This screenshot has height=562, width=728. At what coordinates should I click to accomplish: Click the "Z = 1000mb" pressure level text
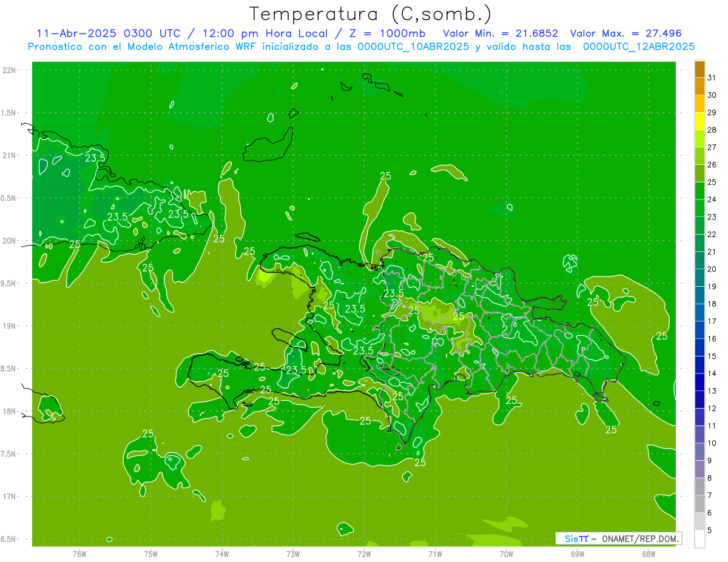[387, 33]
